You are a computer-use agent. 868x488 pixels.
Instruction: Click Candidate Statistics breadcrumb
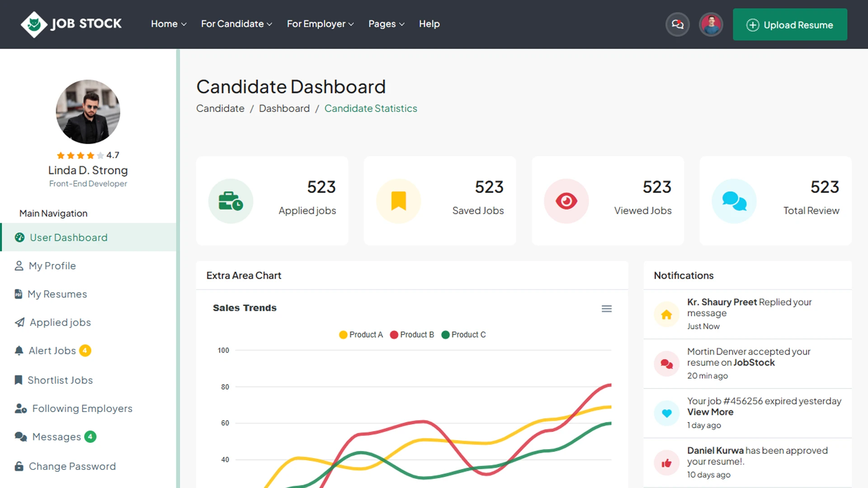(x=371, y=108)
